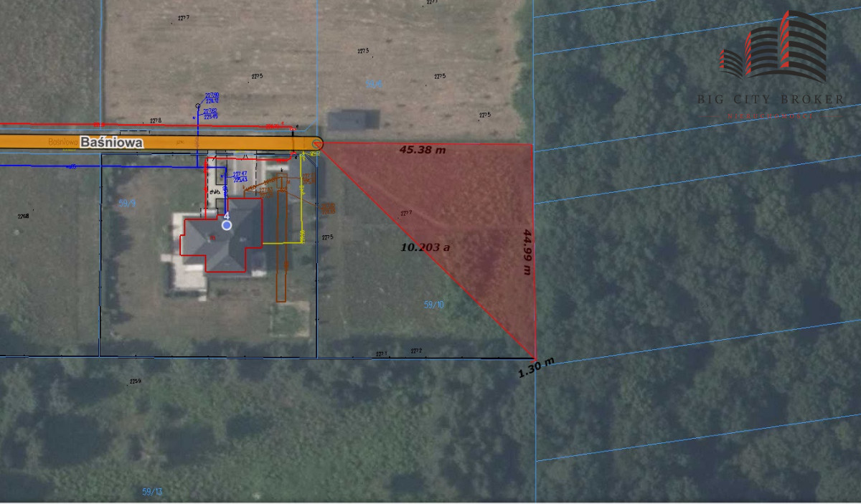Click the BIG CITY BROKER text
Viewport: 861px width, 504px height.
[771, 98]
